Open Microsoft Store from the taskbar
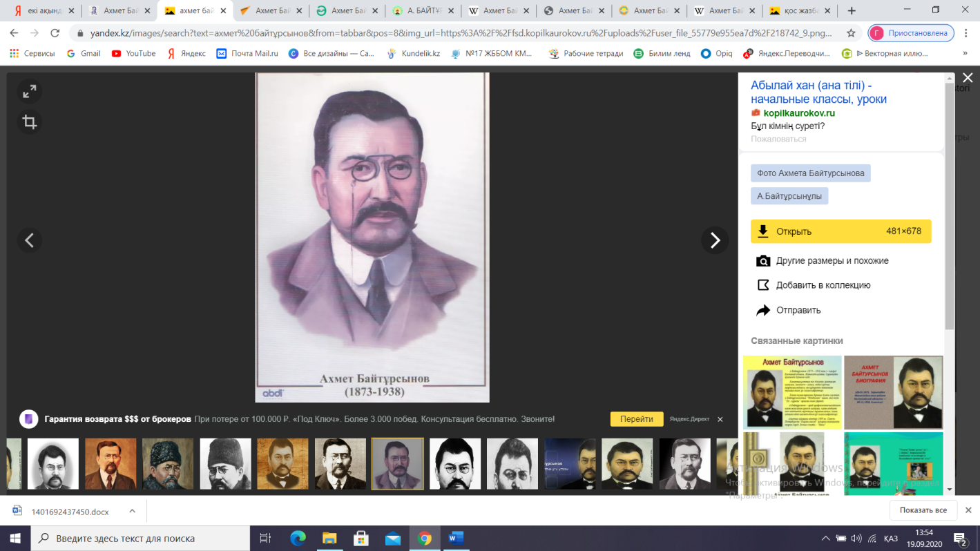The image size is (980, 551). (361, 538)
